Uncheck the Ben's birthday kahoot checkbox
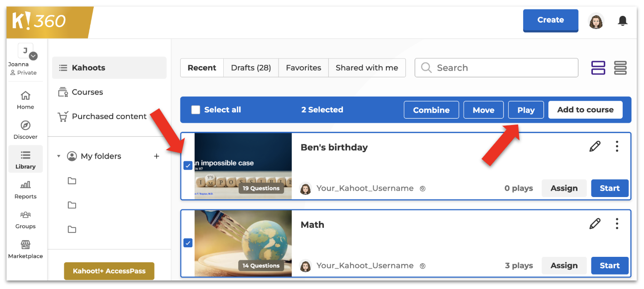Viewport: 644px width, 289px height. [188, 166]
